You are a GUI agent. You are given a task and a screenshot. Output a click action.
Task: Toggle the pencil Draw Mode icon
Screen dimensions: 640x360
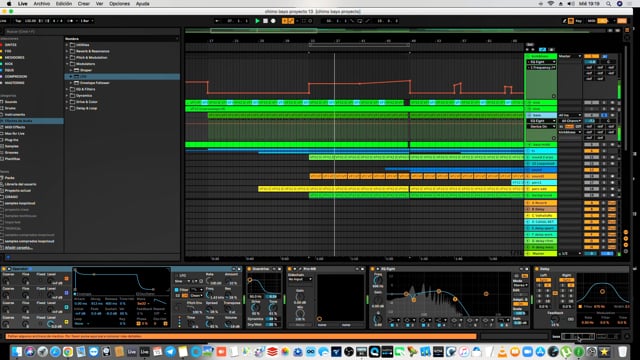564,21
